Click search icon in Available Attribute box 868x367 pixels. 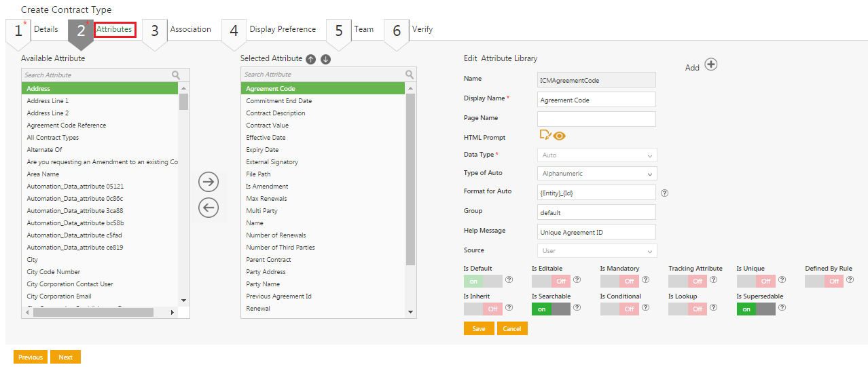[x=176, y=75]
